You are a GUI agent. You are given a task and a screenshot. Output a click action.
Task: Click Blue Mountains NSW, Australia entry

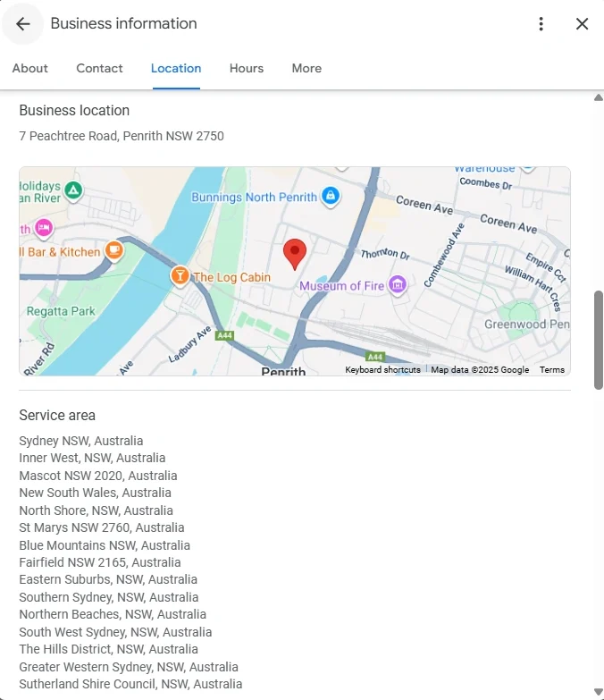pyautogui.click(x=105, y=545)
